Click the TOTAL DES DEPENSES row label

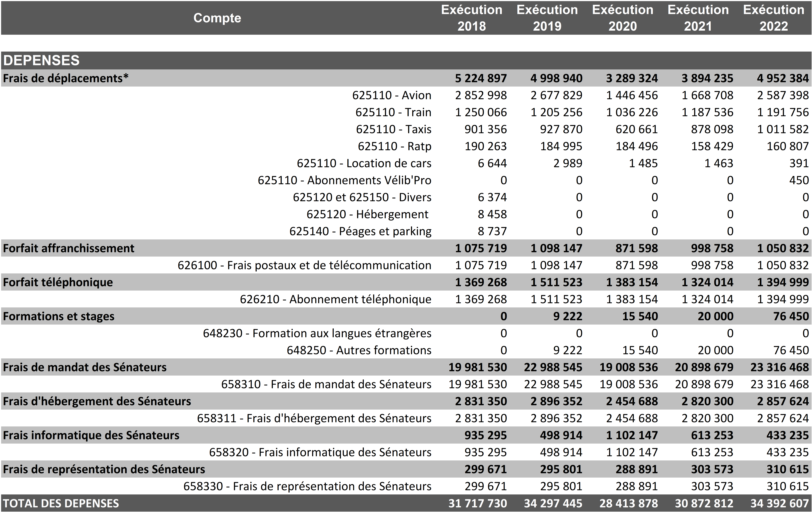[61, 504]
